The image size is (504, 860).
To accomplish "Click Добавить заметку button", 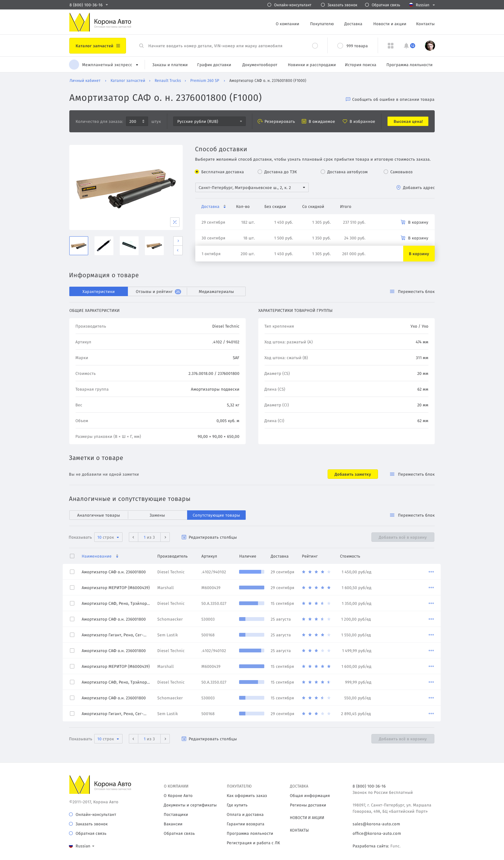I will 352,474.
